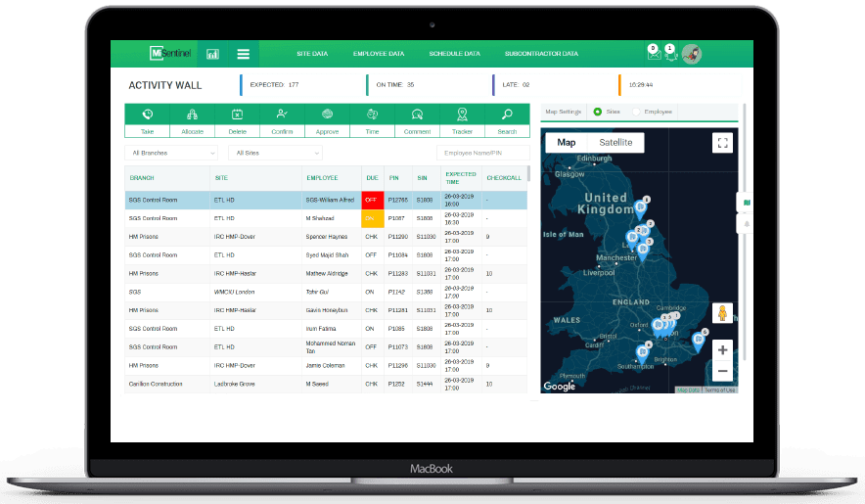Image resolution: width=865 pixels, height=504 pixels.
Task: Click the Search magnifier icon
Action: tap(507, 115)
